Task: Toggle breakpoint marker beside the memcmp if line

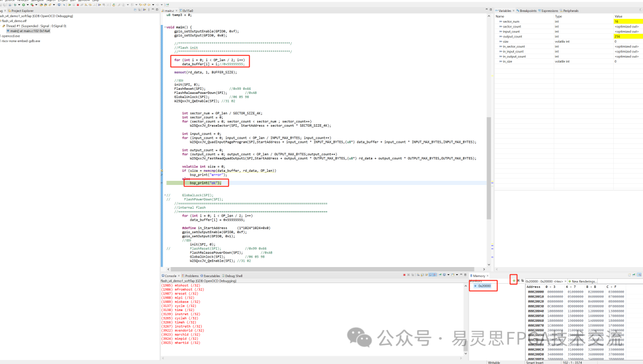Action: click(x=162, y=171)
